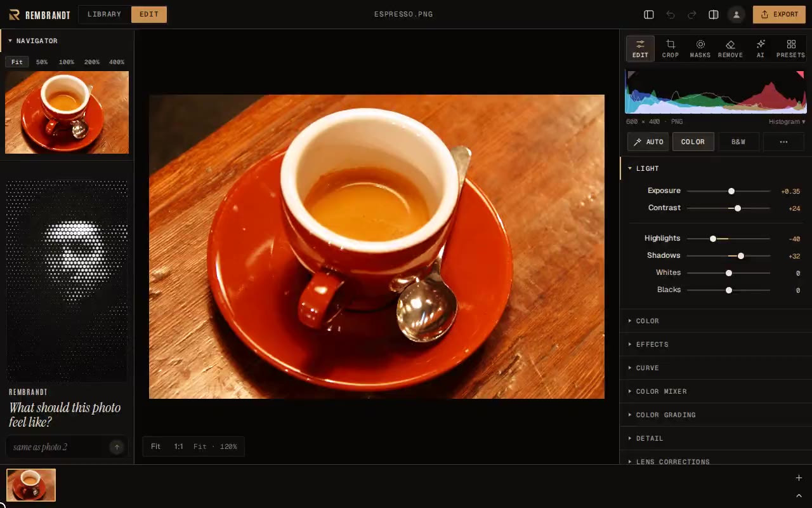Image resolution: width=812 pixels, height=508 pixels.
Task: Switch treatment to the Color button
Action: (693, 142)
